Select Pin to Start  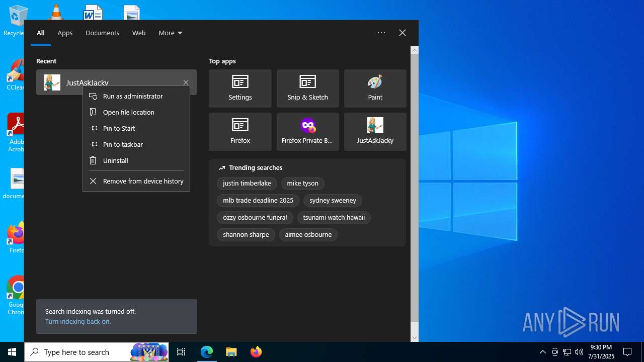click(136, 128)
